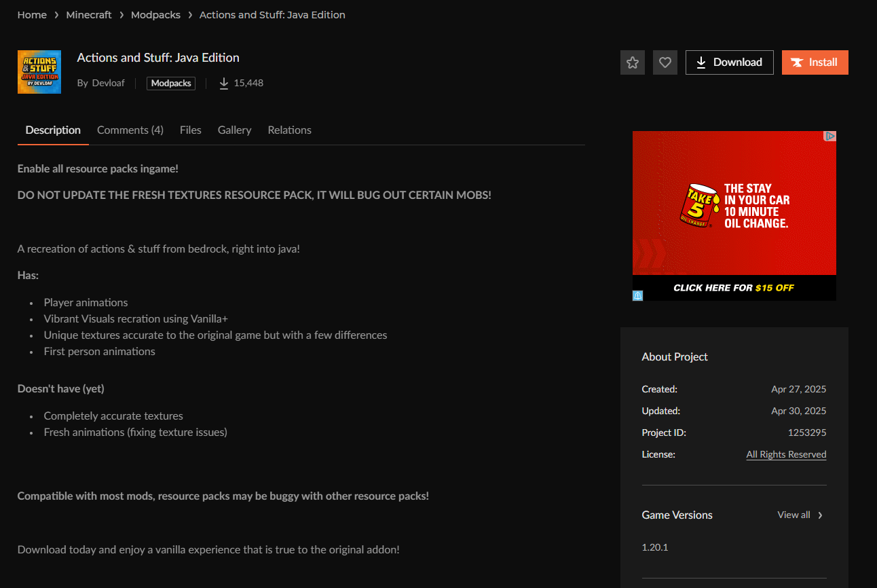Go to Home breadcrumb link
This screenshot has height=588, width=877.
click(32, 15)
